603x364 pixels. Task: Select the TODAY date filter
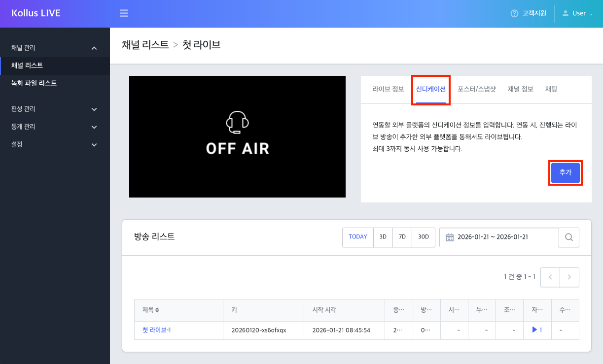pyautogui.click(x=357, y=237)
